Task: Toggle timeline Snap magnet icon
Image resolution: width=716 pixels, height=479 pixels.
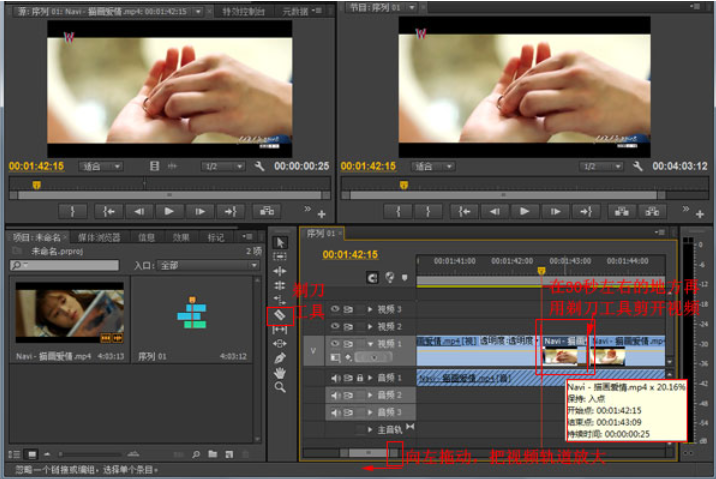Action: (x=373, y=278)
